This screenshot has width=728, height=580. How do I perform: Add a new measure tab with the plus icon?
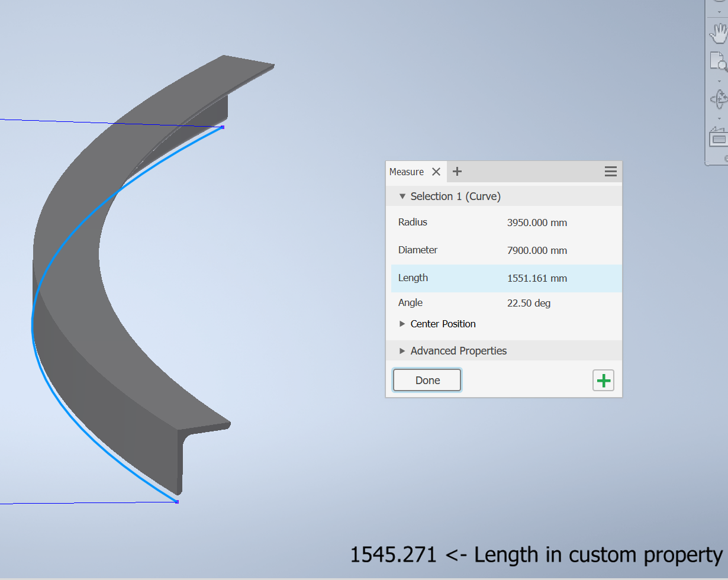click(457, 171)
